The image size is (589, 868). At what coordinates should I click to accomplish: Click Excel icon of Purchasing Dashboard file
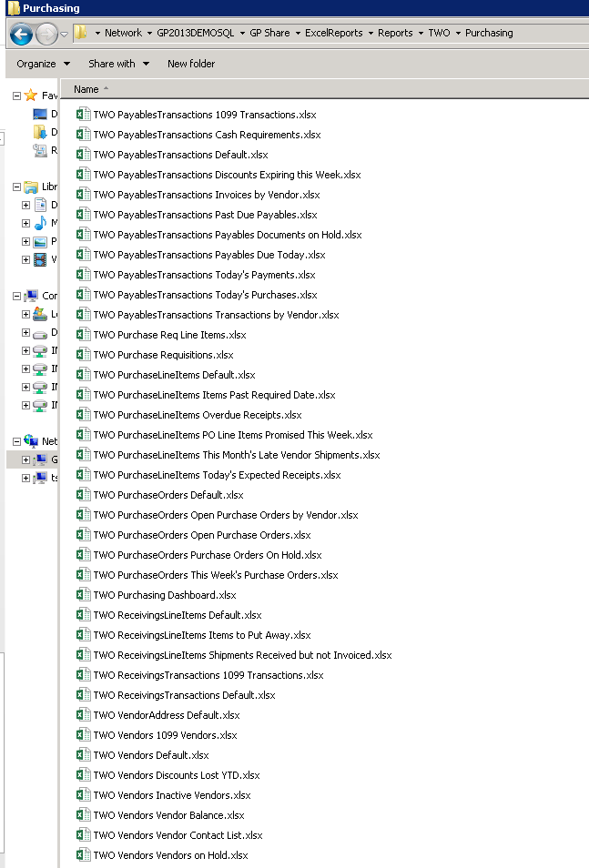pos(83,595)
